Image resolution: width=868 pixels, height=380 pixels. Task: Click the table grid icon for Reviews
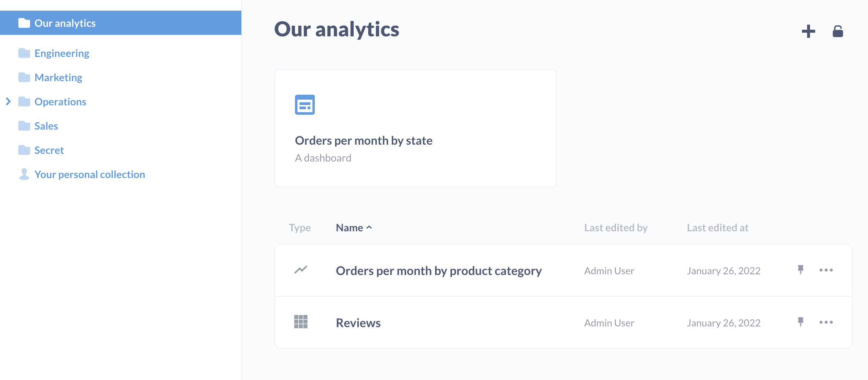click(x=300, y=322)
